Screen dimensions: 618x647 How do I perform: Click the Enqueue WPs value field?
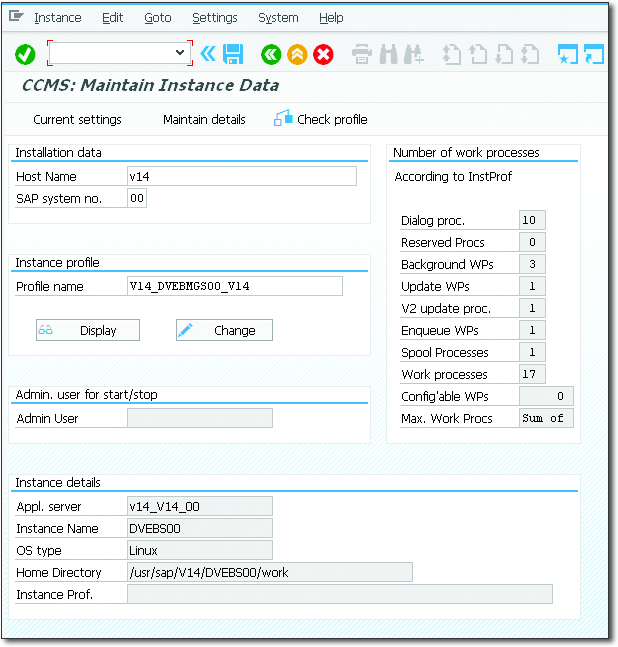point(532,330)
